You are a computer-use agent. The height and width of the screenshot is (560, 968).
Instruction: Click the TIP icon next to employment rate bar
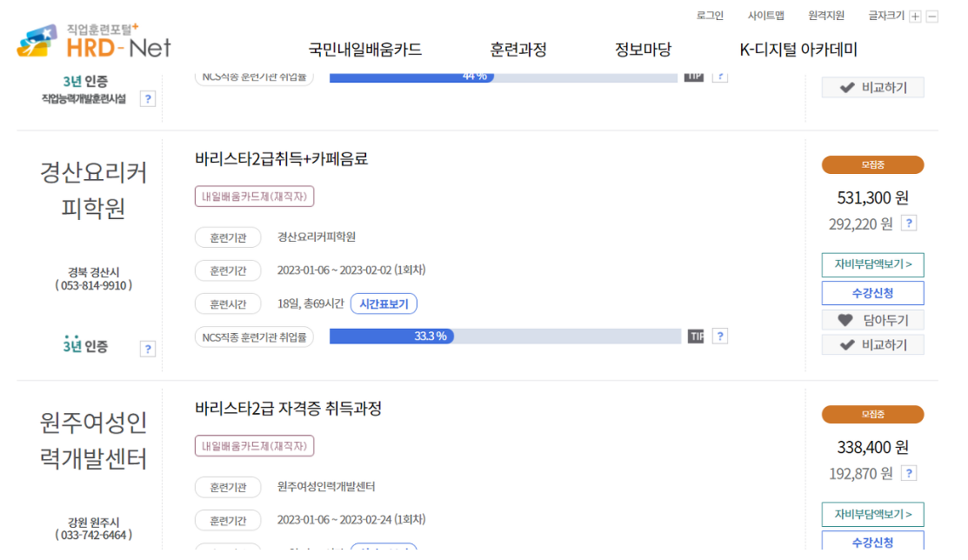coord(695,336)
